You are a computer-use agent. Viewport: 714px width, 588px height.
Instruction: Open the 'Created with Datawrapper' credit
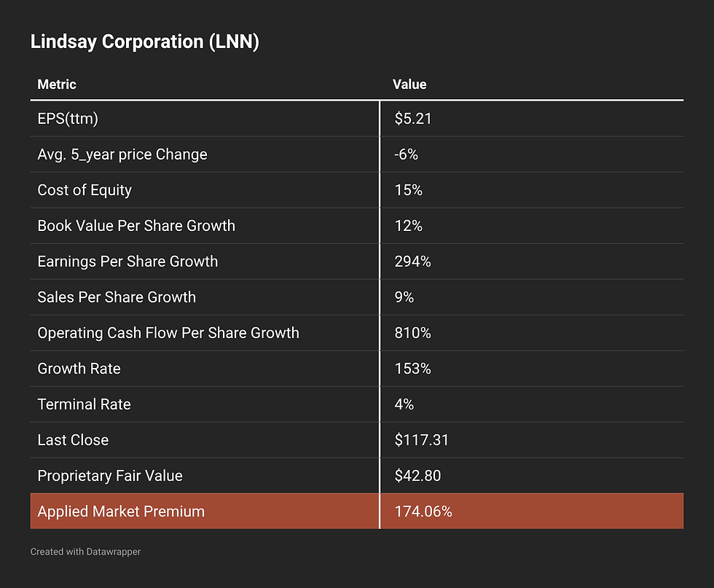pyautogui.click(x=86, y=552)
